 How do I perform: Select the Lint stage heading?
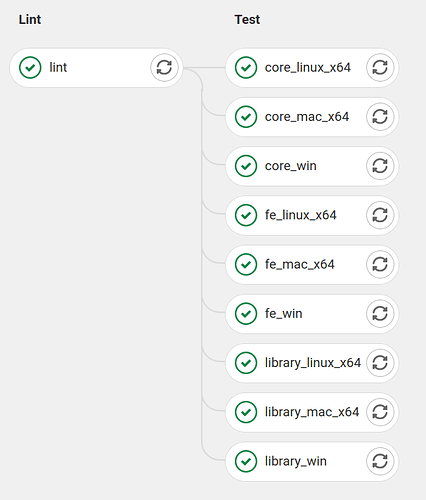click(30, 20)
